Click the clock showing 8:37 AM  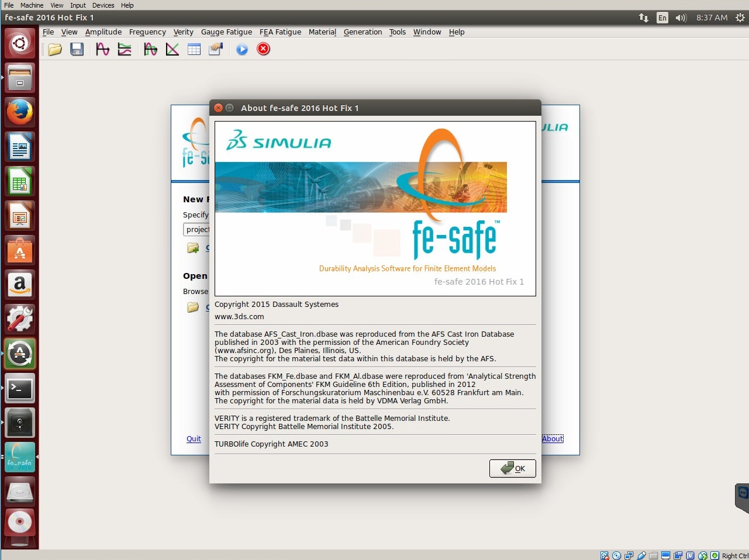712,18
